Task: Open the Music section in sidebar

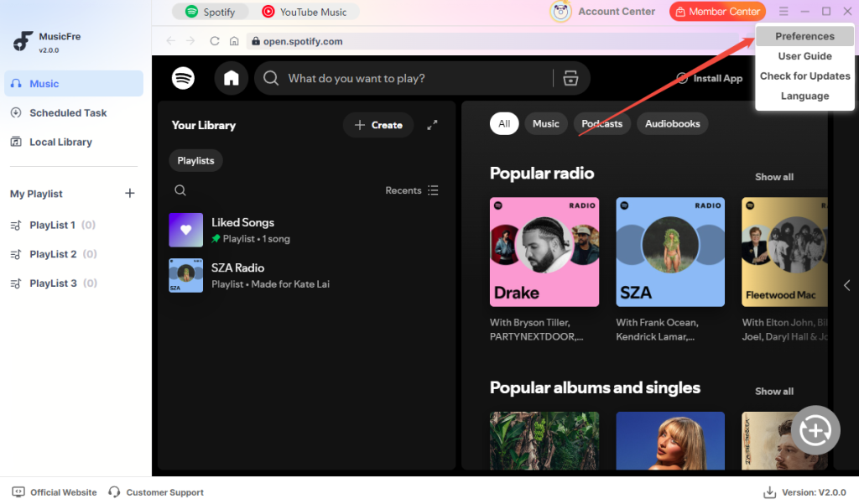Action: 74,83
